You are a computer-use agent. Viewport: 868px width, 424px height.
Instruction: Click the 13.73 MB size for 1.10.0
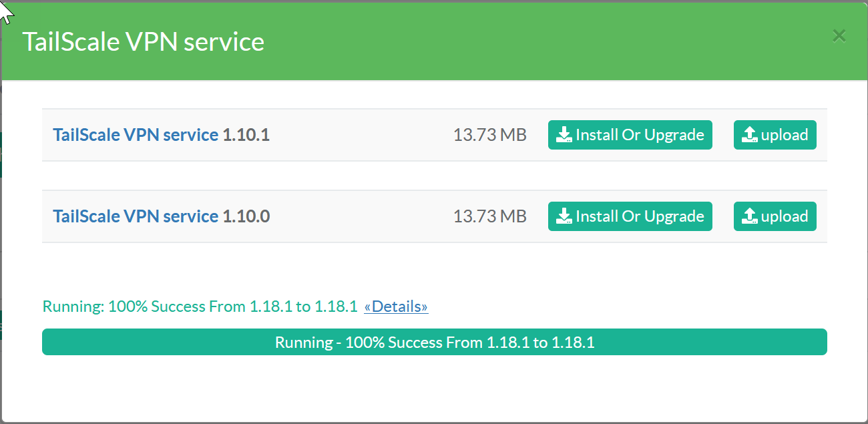pos(489,216)
